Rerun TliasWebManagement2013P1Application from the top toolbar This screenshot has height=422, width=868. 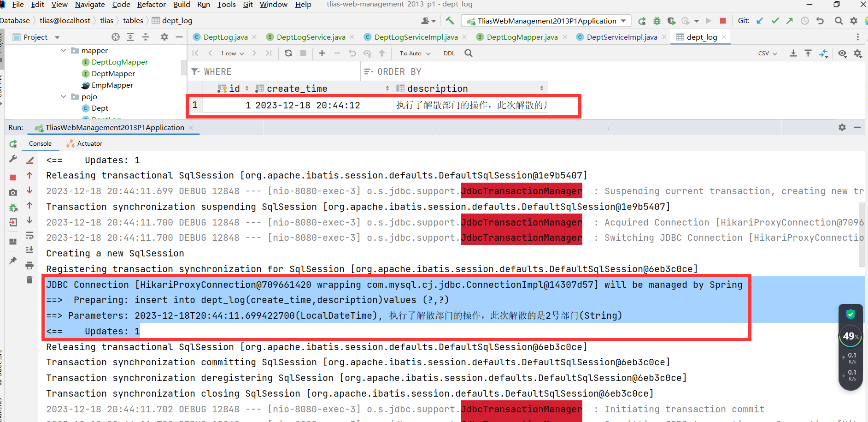pyautogui.click(x=642, y=21)
